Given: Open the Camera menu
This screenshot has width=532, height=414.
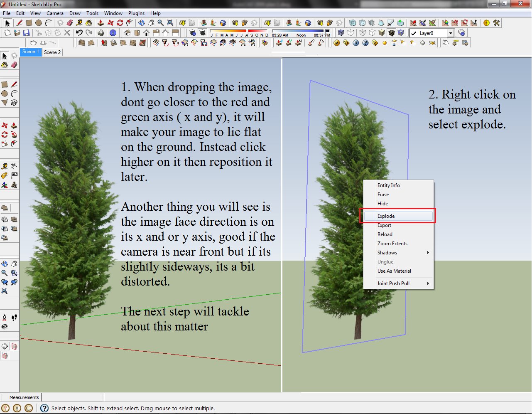Looking at the screenshot, I should click(55, 13).
